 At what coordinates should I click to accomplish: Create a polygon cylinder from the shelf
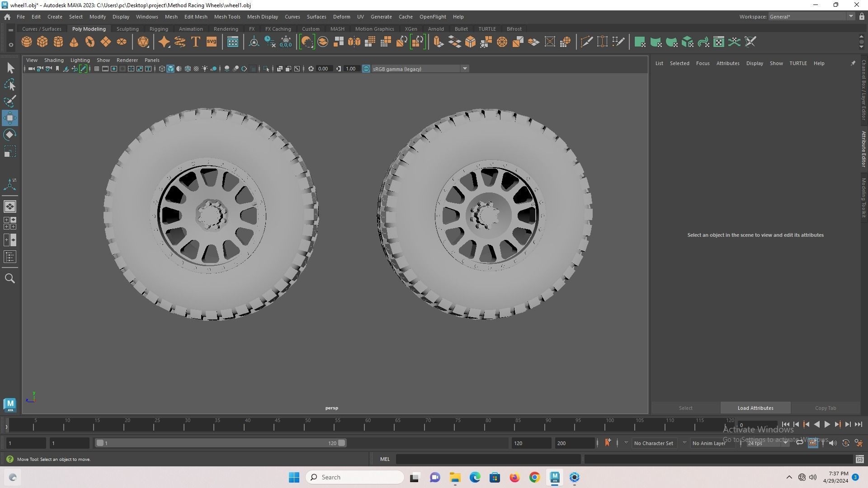[58, 42]
